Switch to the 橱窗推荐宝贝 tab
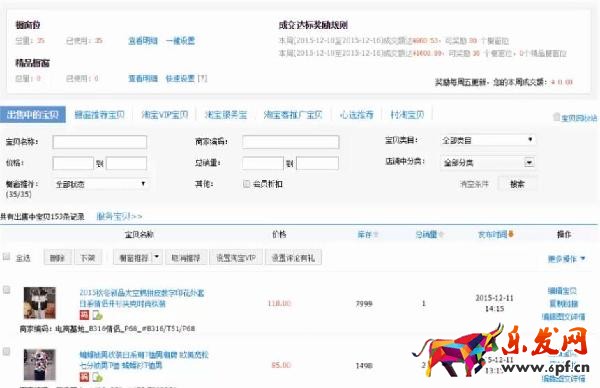 click(99, 115)
